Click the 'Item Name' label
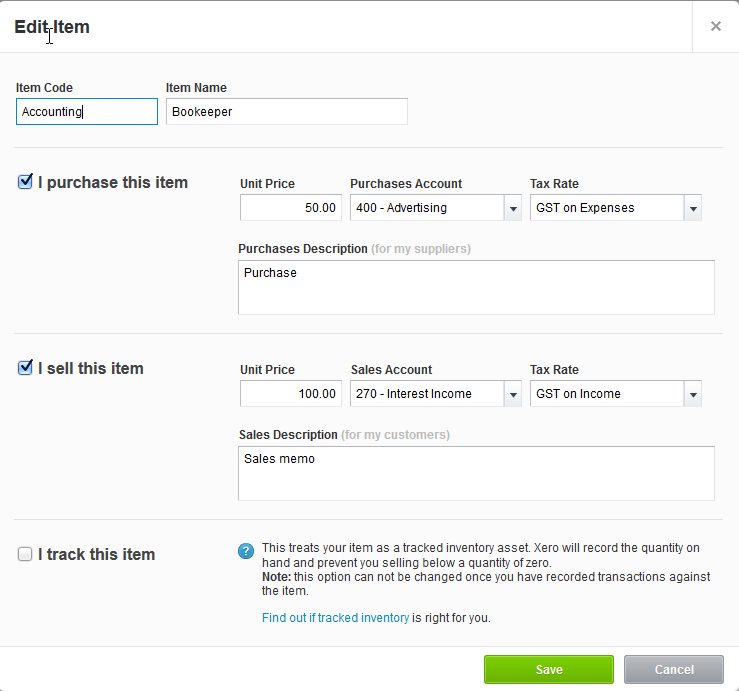Viewport: 739px width, 691px height. pos(196,88)
